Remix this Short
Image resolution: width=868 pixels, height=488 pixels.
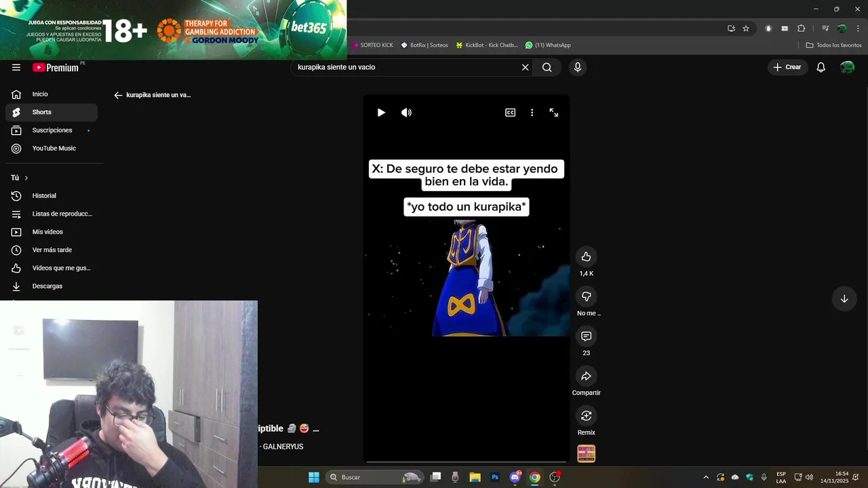click(x=587, y=416)
